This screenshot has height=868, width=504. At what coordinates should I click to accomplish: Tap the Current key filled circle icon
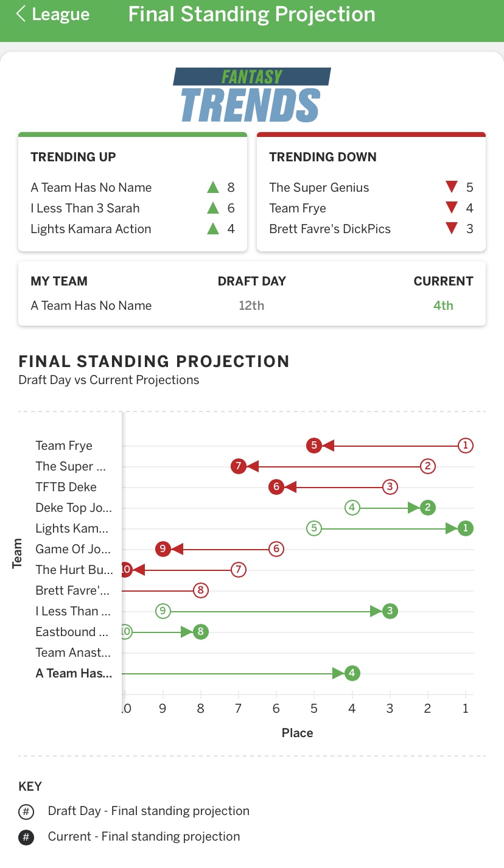point(26,838)
